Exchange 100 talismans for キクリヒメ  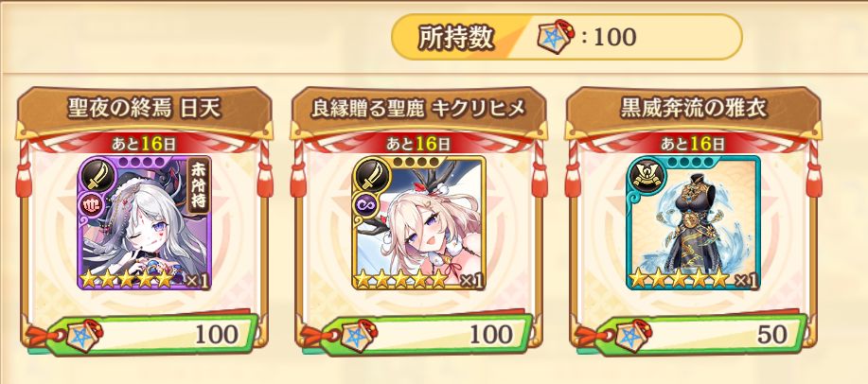pos(425,334)
